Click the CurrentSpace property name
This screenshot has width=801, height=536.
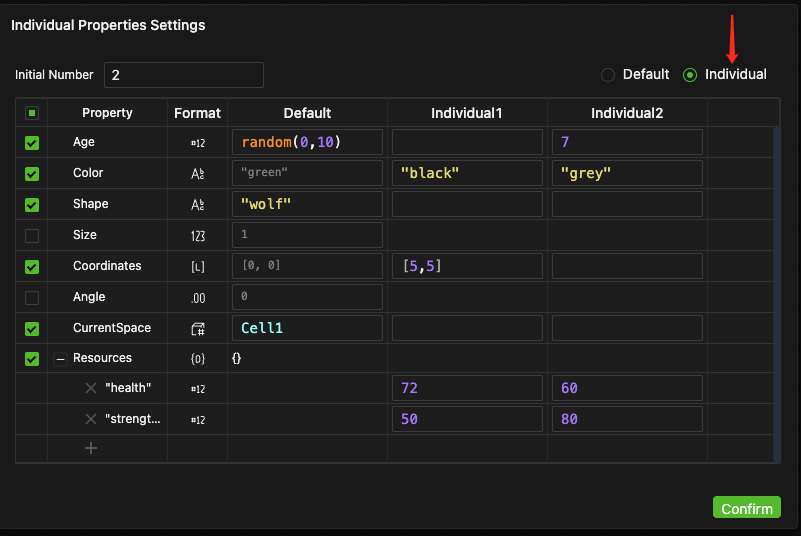pos(112,328)
